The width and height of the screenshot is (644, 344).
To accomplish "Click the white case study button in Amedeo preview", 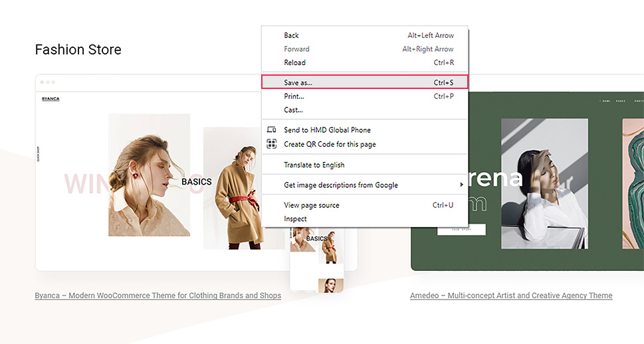I will [x=461, y=230].
